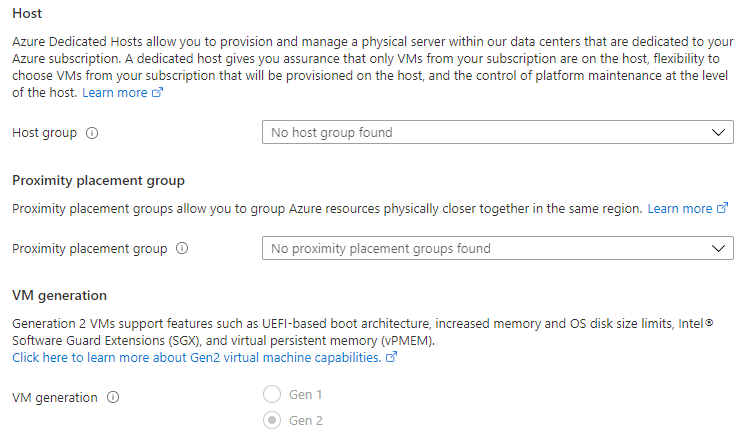Click the Gen 2 option label text
Viewport: 747px width, 448px height.
coord(305,420)
